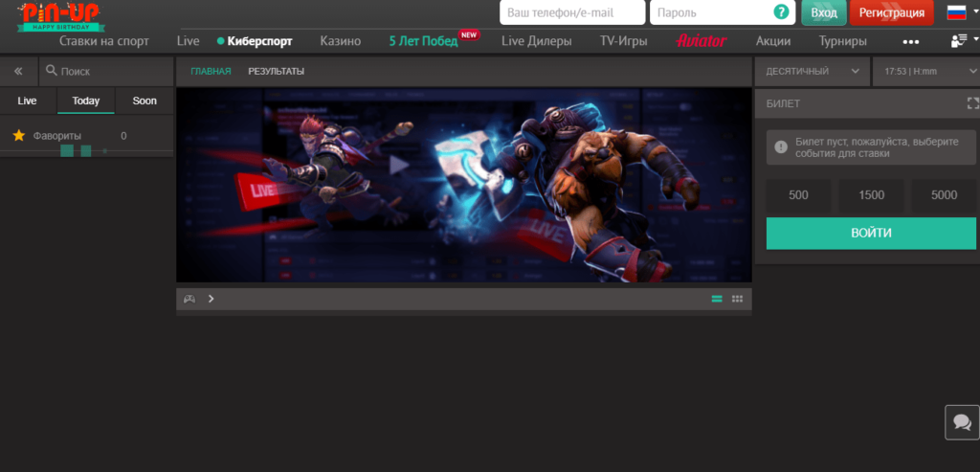This screenshot has height=472, width=980.
Task: Select the Today tab
Action: click(85, 101)
